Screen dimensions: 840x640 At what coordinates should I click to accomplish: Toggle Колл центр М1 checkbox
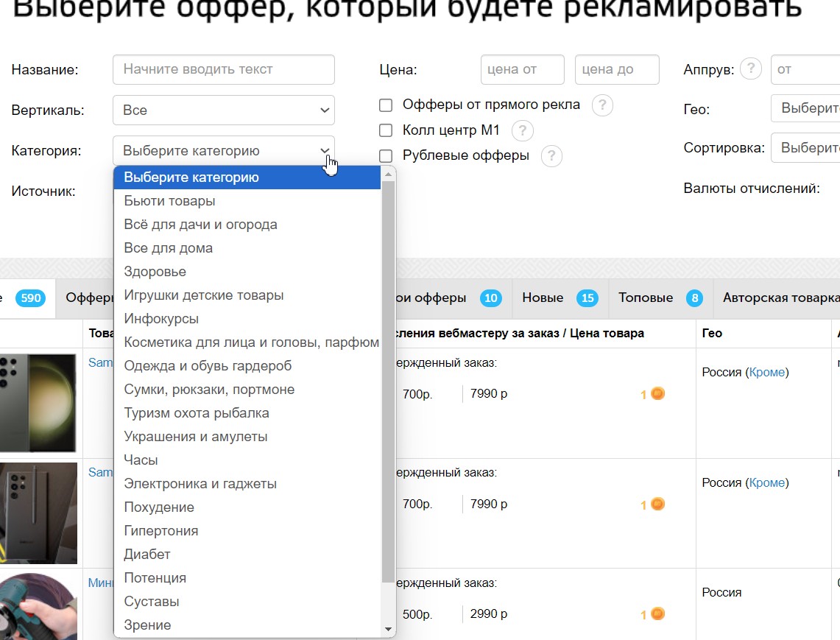coord(386,130)
